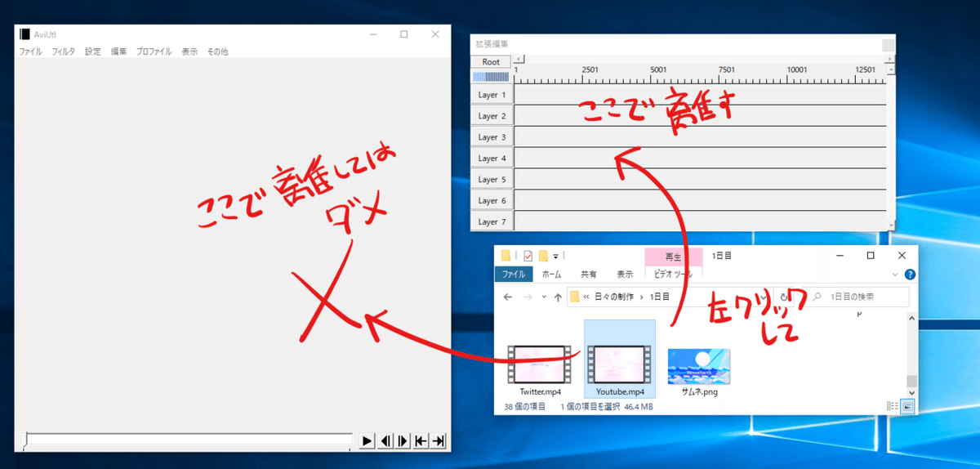
Task: Go up one folder level
Action: pos(558,297)
